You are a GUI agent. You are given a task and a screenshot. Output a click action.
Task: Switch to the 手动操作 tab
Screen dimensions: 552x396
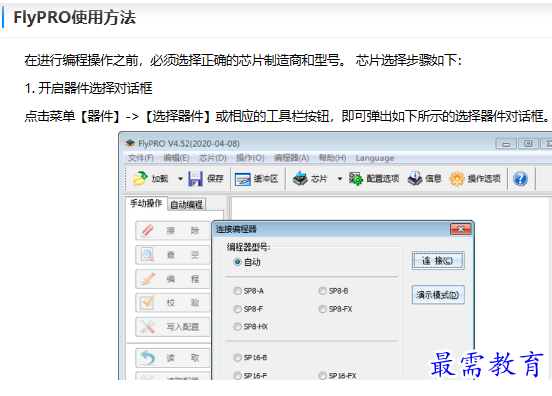pos(146,203)
